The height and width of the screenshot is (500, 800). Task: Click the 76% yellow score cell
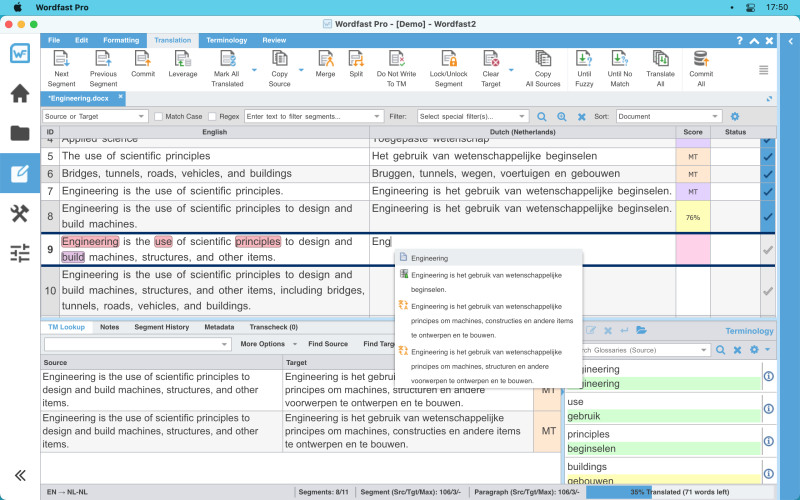click(x=693, y=217)
